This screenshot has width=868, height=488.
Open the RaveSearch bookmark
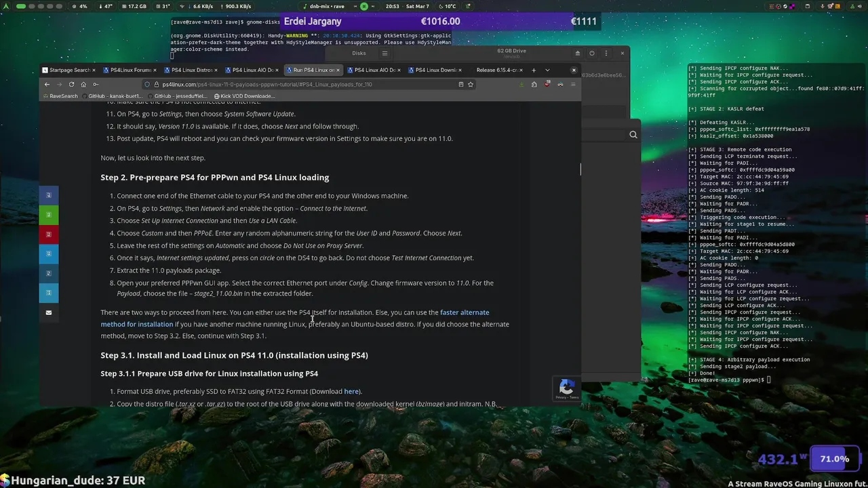point(60,96)
